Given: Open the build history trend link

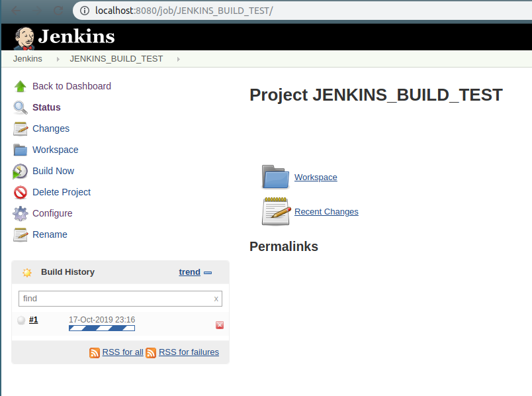Looking at the screenshot, I should pos(190,272).
